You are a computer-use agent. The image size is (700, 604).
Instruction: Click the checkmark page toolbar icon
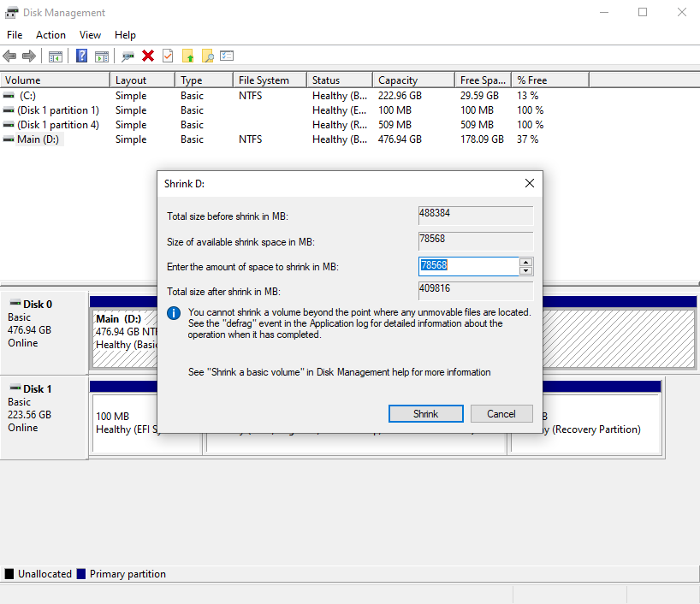pyautogui.click(x=168, y=56)
